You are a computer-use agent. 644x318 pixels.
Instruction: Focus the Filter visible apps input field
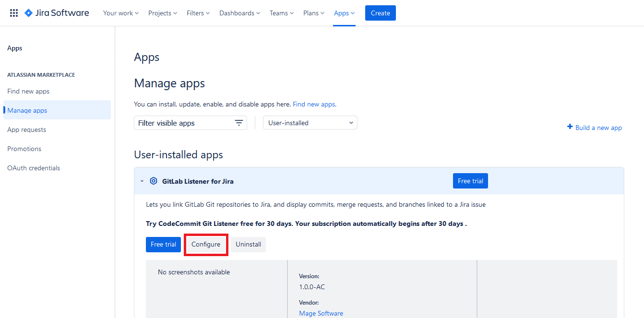pos(191,123)
